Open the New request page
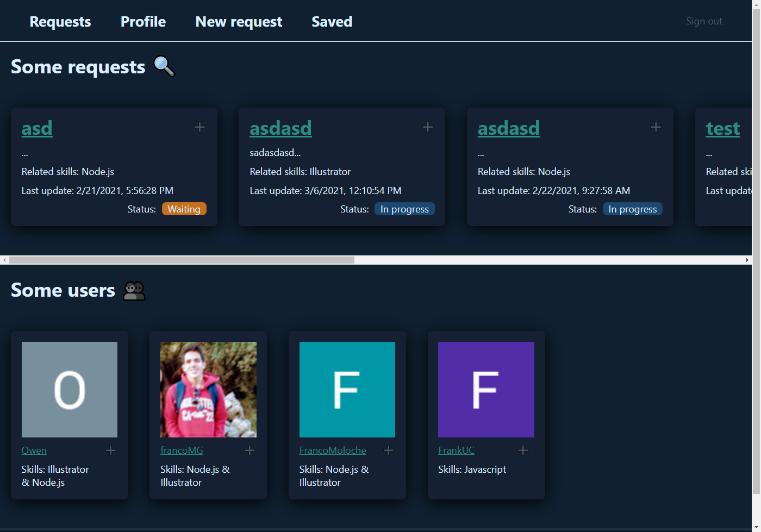This screenshot has height=532, width=761. (x=239, y=22)
